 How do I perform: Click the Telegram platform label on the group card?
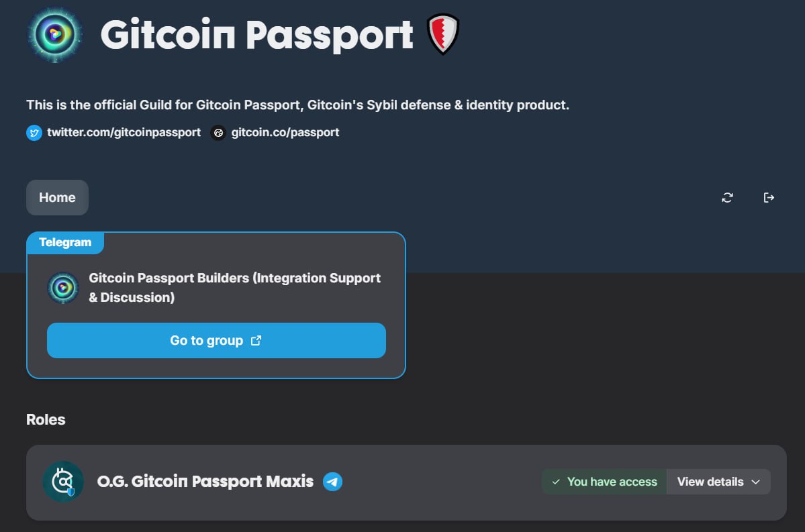coord(65,242)
